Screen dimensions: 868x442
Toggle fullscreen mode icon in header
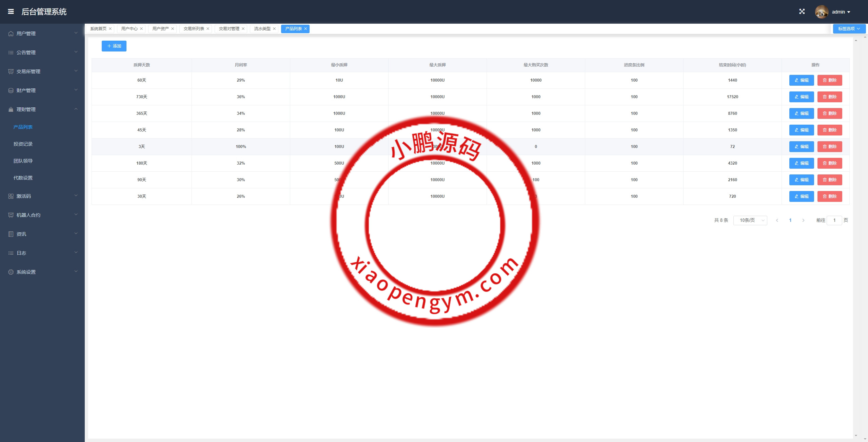coord(802,12)
